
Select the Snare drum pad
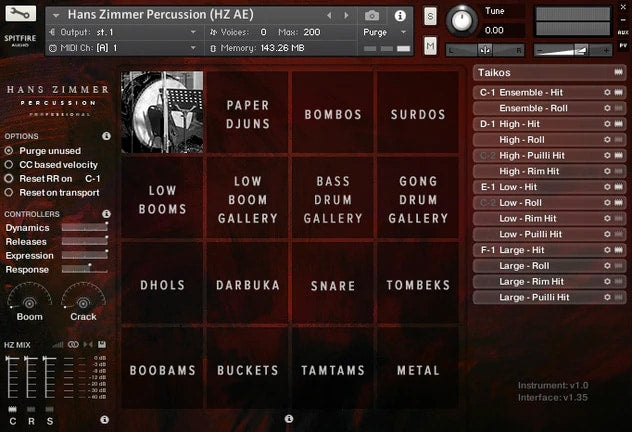point(333,286)
